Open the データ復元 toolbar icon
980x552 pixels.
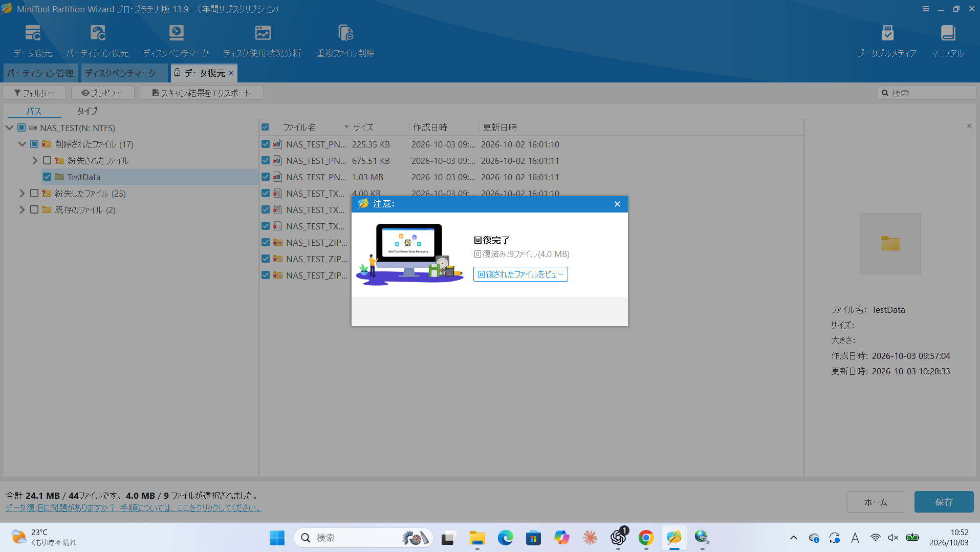(x=33, y=41)
